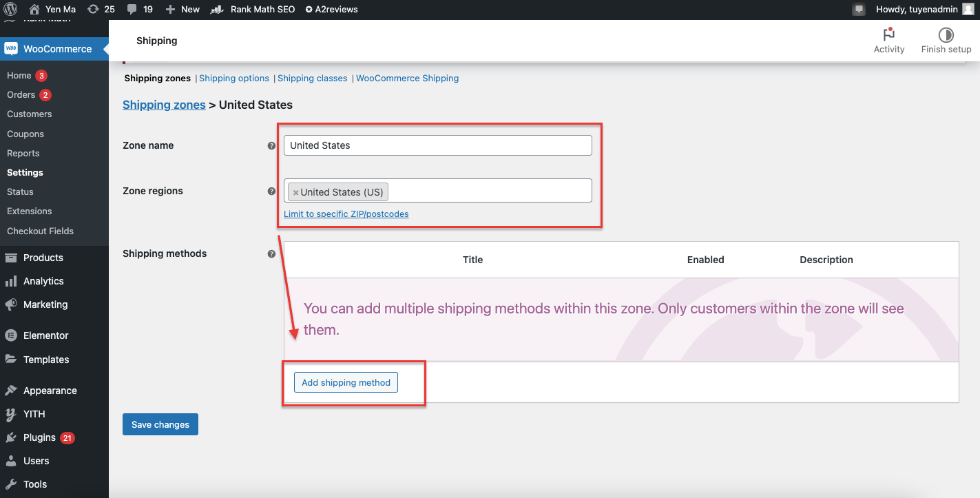This screenshot has width=980, height=498.
Task: Open the Status menu item
Action: 20,191
